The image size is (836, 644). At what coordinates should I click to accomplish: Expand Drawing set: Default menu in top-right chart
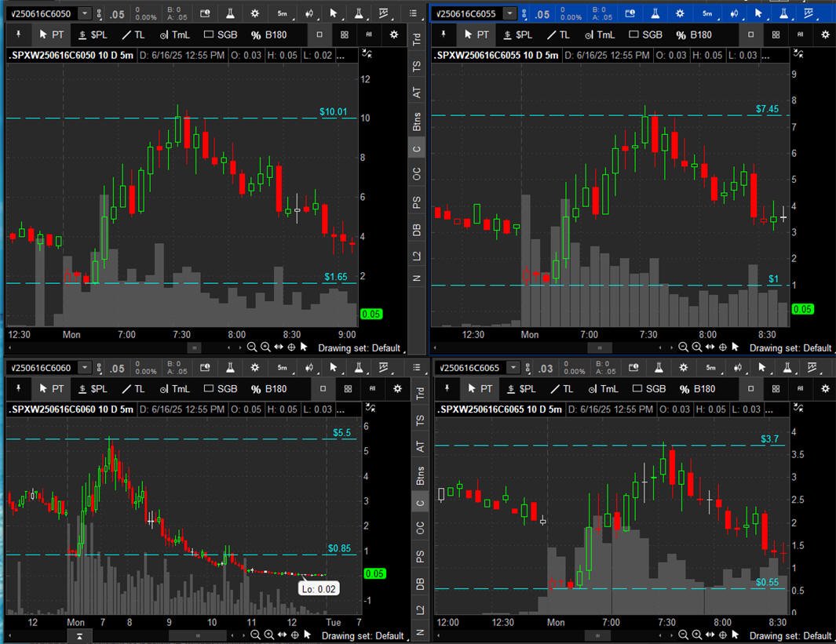pos(790,347)
